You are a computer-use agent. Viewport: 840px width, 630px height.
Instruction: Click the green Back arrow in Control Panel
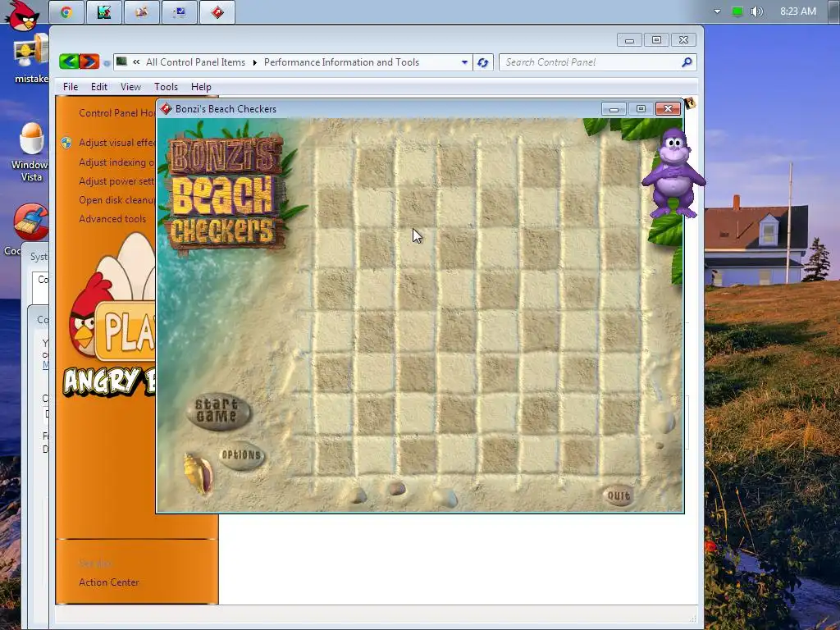(69, 62)
